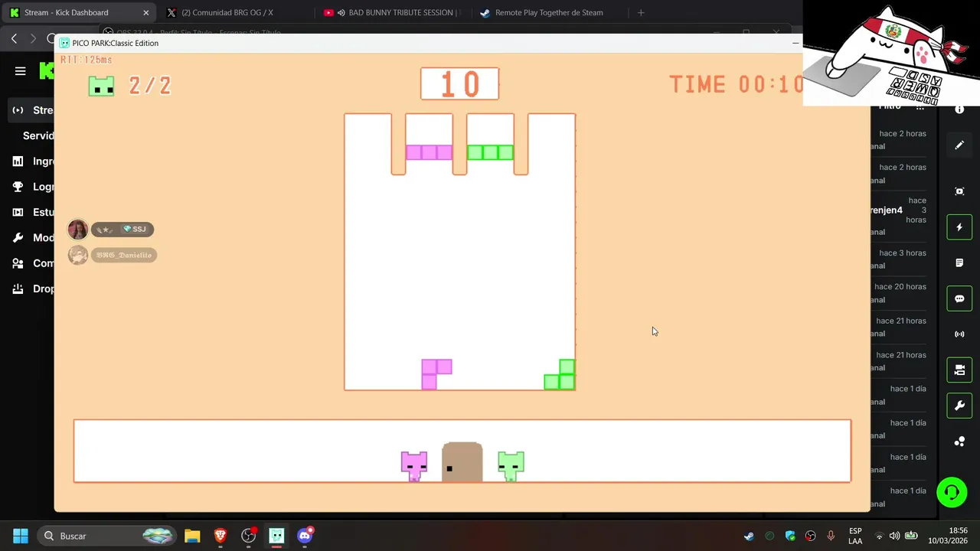Click the three-dots cluster icon in Kick sidebar

pos(959,442)
